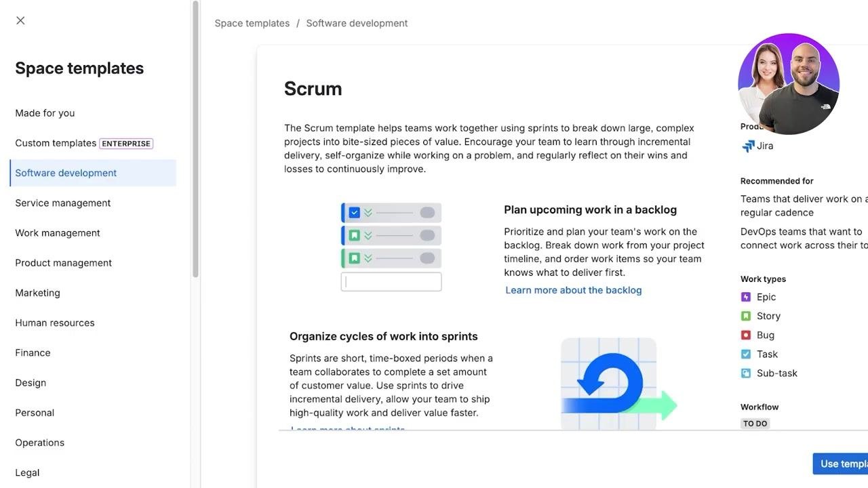The width and height of the screenshot is (868, 488).
Task: Choose the Legal category
Action: (x=27, y=472)
